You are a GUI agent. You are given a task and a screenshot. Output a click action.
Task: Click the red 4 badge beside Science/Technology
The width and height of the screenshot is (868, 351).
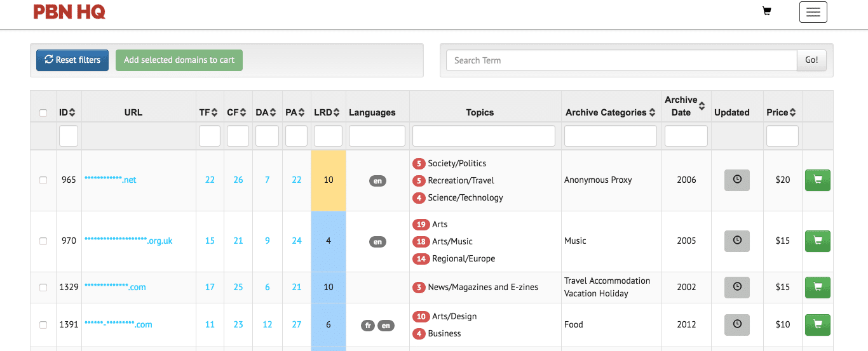coord(419,197)
